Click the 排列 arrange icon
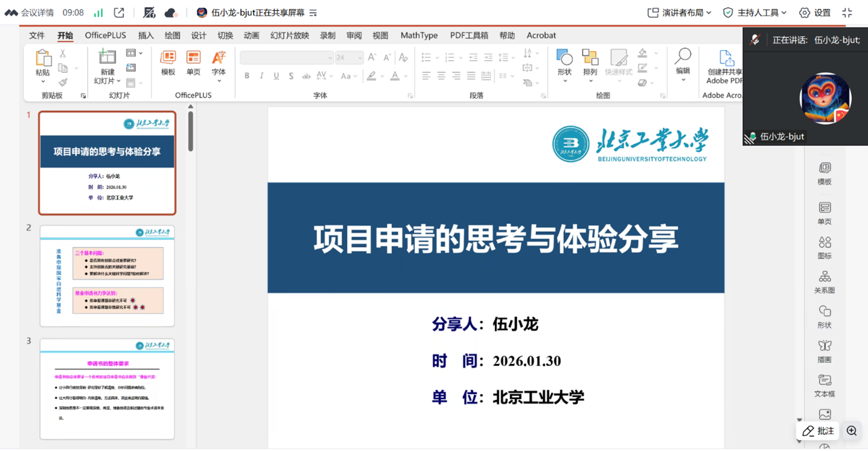The width and height of the screenshot is (868, 451). (x=590, y=58)
